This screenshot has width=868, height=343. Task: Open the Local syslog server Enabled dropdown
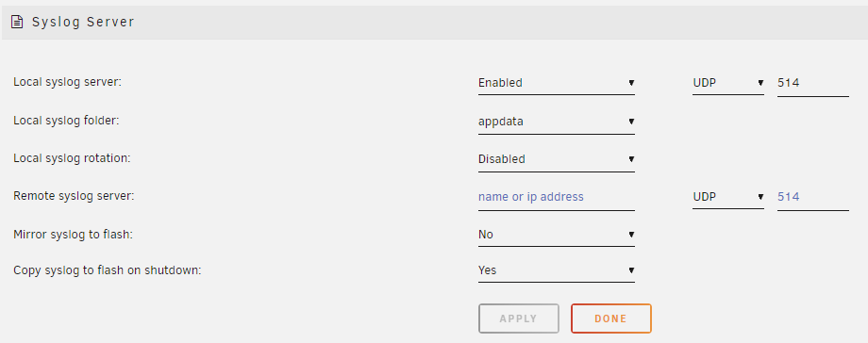tap(557, 83)
